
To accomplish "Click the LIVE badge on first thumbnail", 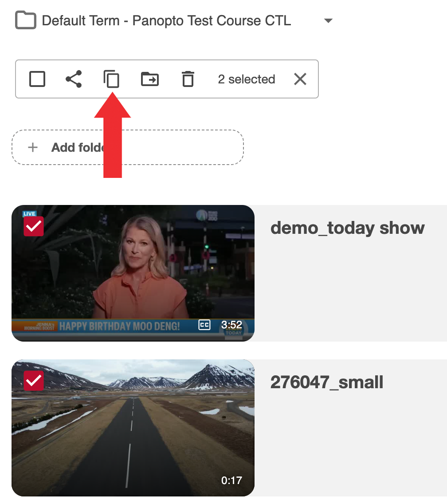I will coord(29,213).
